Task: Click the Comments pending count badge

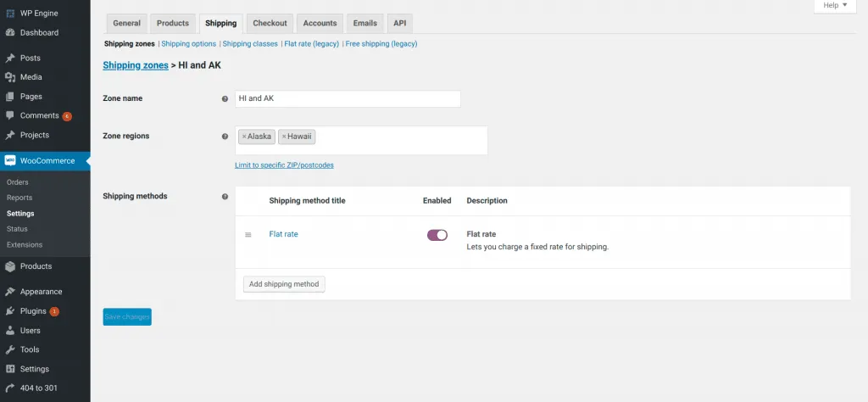Action: 67,116
